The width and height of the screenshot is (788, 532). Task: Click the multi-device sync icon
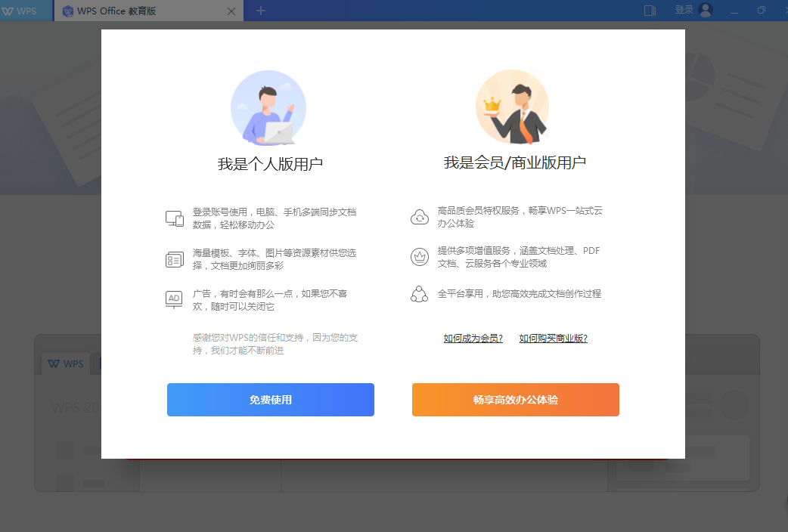pos(175,218)
